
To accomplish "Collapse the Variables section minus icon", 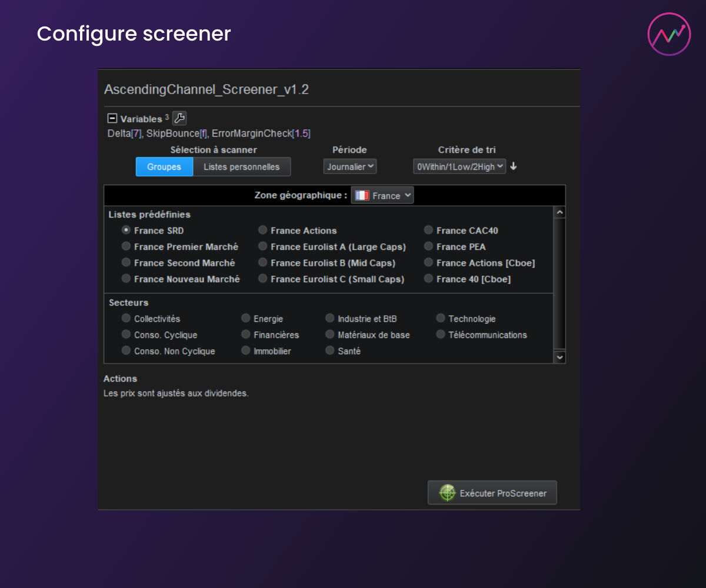I will 112,118.
